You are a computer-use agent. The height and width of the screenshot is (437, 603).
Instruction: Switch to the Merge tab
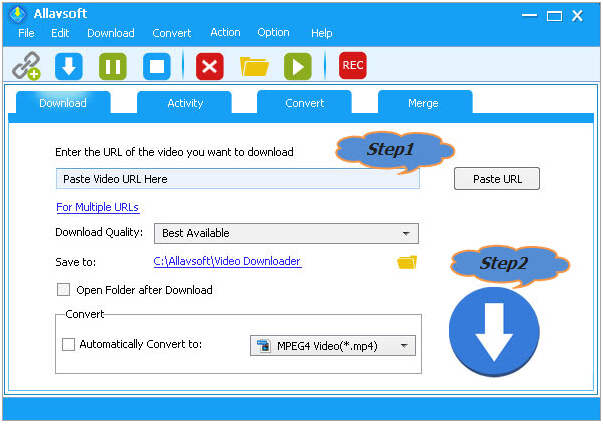[x=425, y=103]
